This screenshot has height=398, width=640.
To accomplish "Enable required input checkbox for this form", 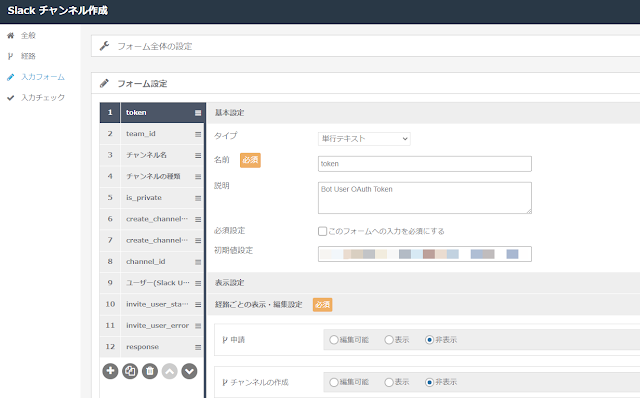I will 322,231.
